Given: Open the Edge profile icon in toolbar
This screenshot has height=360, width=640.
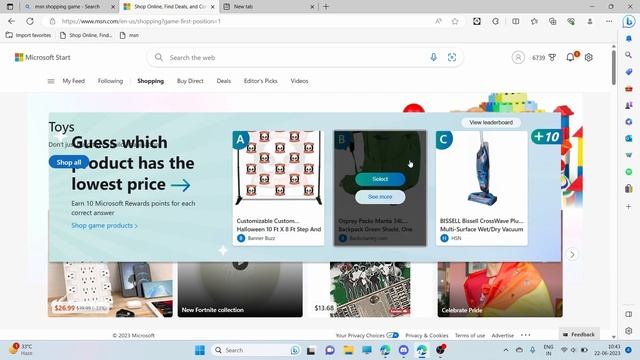Looking at the screenshot, I should 590,21.
